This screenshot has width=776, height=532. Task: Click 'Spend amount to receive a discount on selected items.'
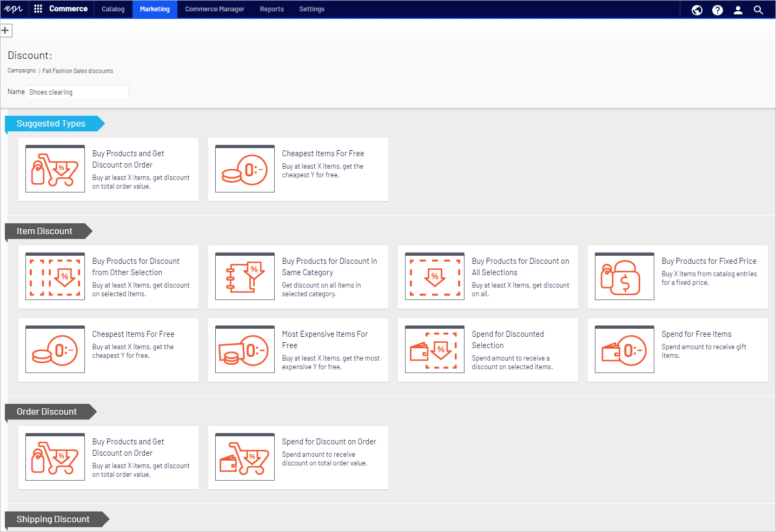pos(512,363)
